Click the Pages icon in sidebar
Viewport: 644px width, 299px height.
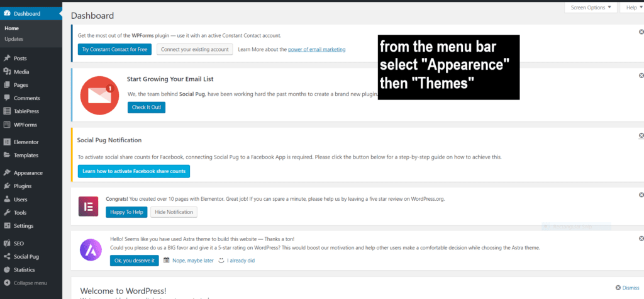[7, 85]
